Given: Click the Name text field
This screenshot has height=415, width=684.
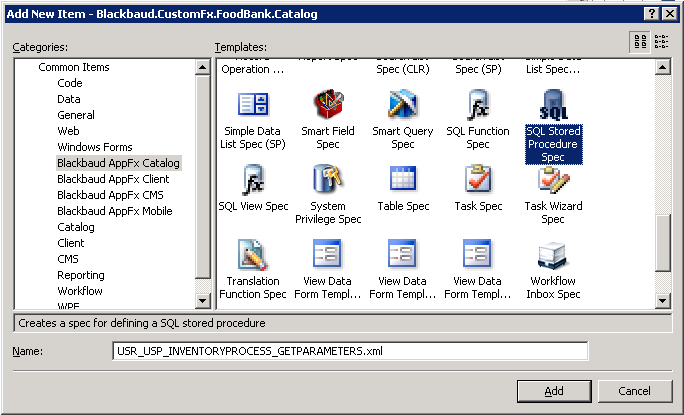Looking at the screenshot, I should coord(350,350).
